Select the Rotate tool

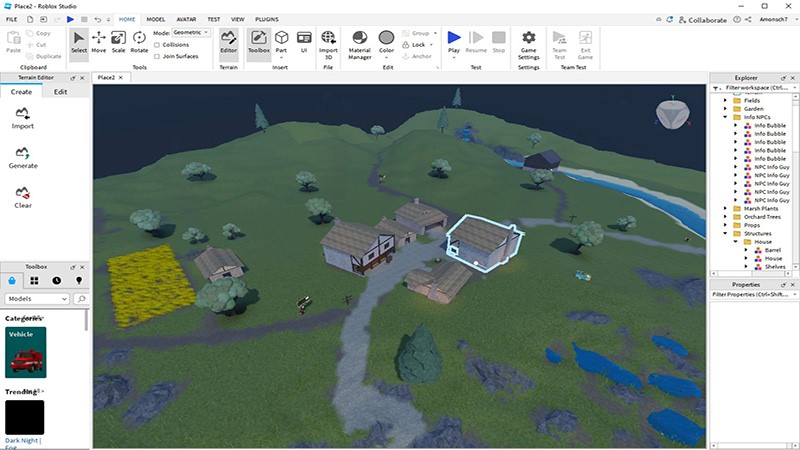coord(139,42)
